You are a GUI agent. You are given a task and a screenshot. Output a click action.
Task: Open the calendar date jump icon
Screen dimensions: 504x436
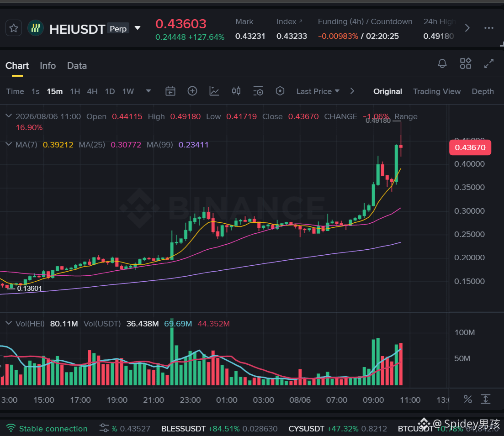tap(170, 91)
